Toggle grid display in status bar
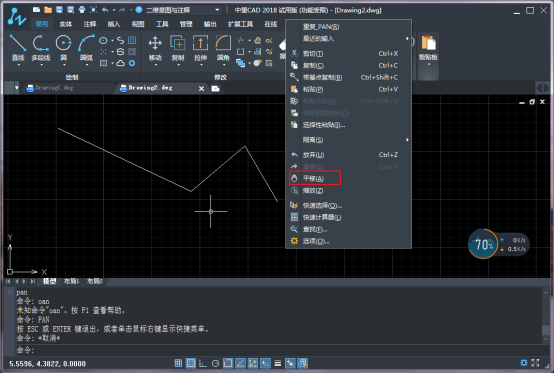This screenshot has width=554, height=374. tap(191, 363)
